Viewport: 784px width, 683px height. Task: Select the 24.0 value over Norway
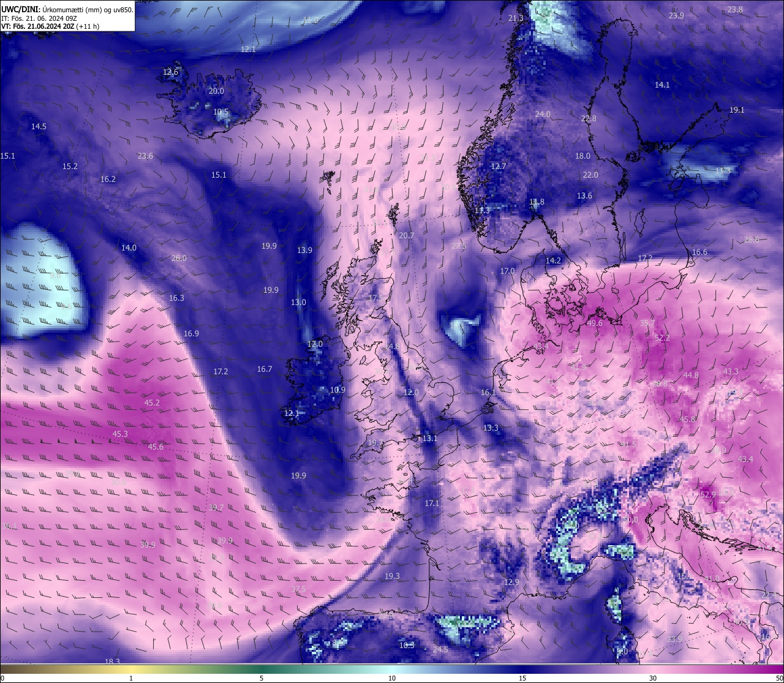pos(543,115)
